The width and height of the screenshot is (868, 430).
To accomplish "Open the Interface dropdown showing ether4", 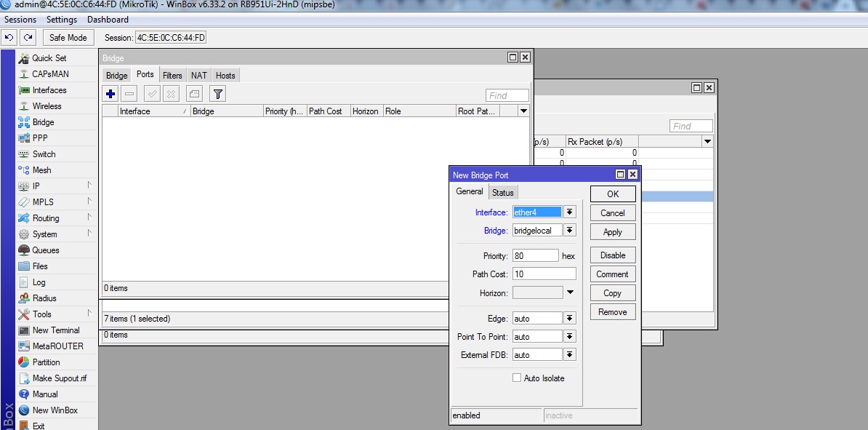I will [570, 212].
